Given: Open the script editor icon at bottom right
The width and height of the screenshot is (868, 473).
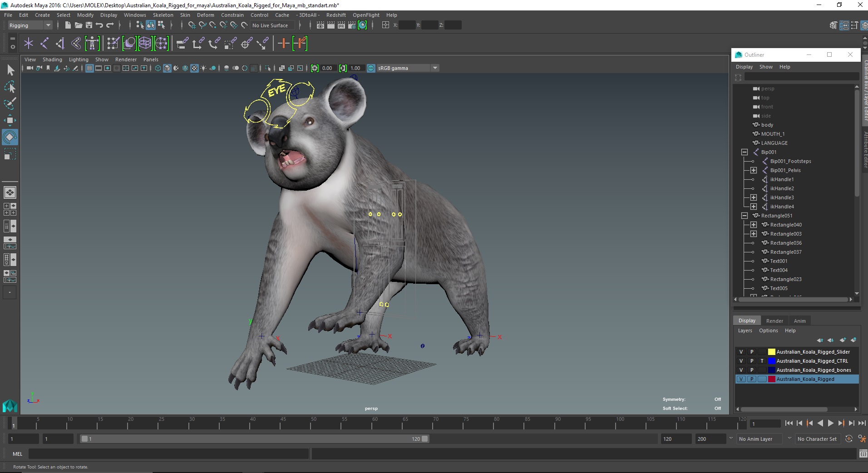Looking at the screenshot, I should pos(863,453).
